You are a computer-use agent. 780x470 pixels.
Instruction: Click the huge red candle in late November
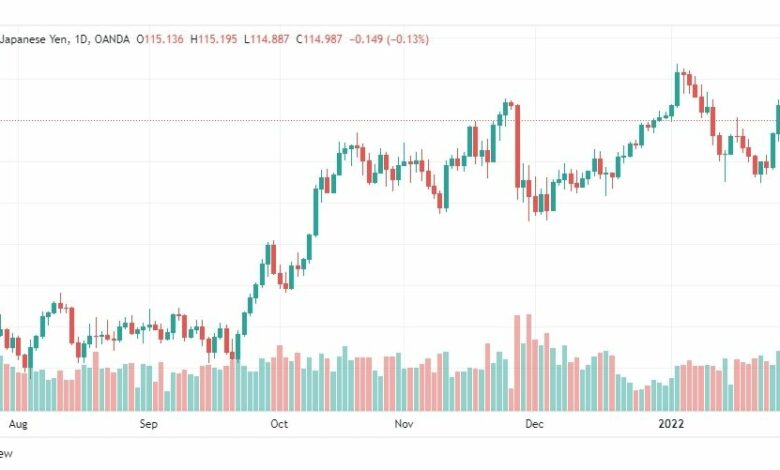(x=517, y=146)
